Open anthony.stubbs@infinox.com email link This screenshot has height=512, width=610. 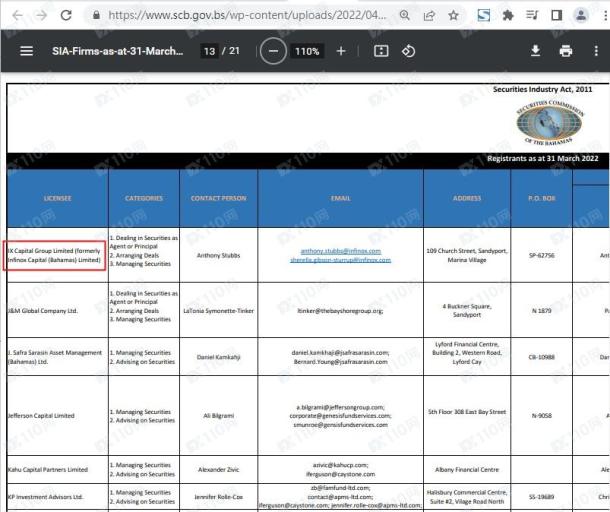pos(340,251)
